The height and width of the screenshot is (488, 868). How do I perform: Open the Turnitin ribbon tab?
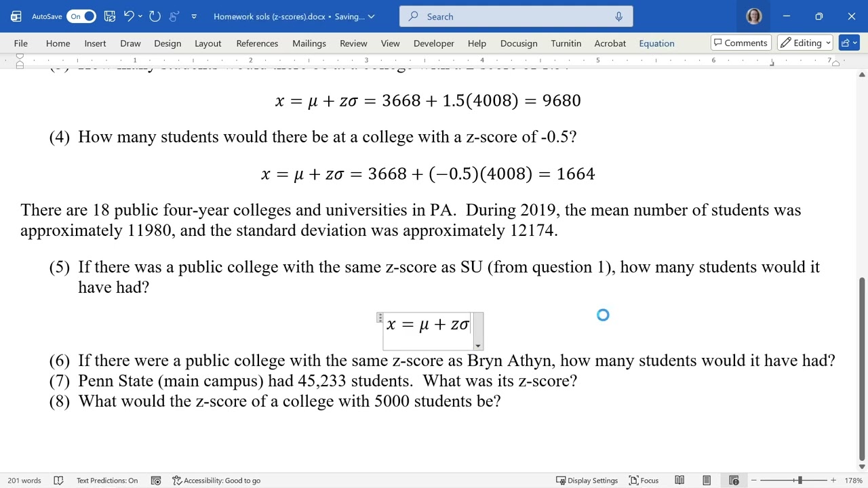[x=566, y=43]
